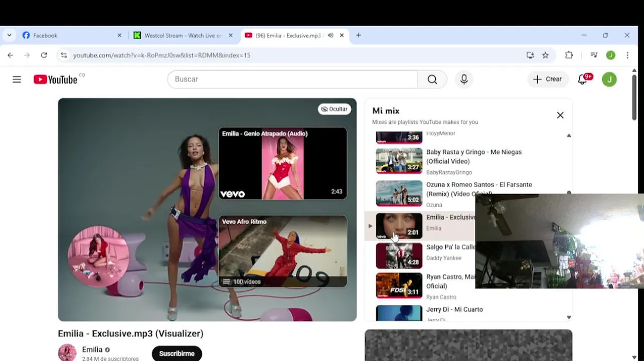Hide end-screen cards with Ocultar button
Screen dimensions: 644x361
pyautogui.click(x=335, y=109)
